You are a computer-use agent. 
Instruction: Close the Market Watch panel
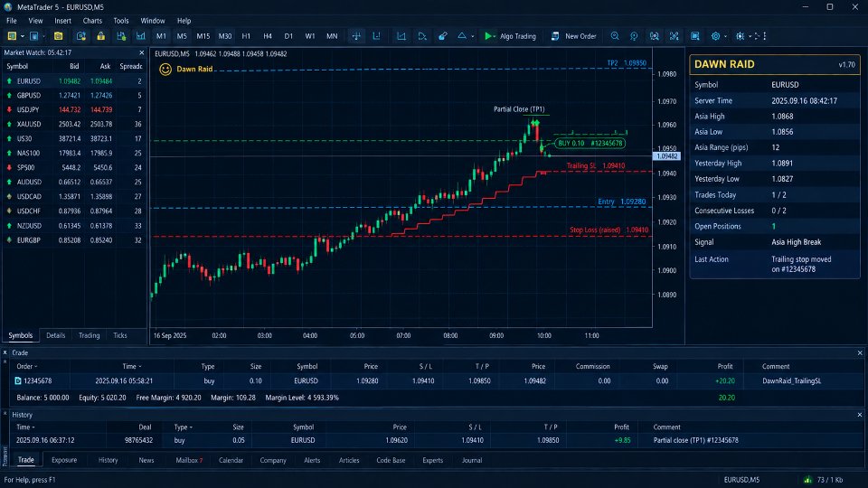[142, 52]
